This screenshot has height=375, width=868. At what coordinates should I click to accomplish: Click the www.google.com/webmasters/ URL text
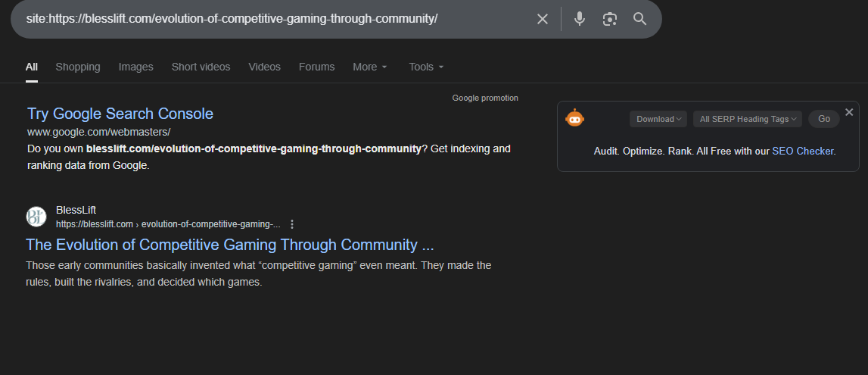click(98, 132)
